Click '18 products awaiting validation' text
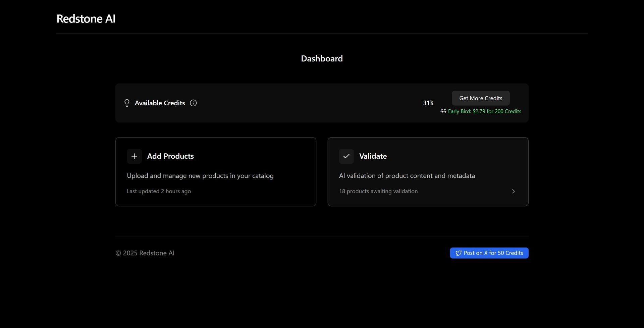 (378, 191)
